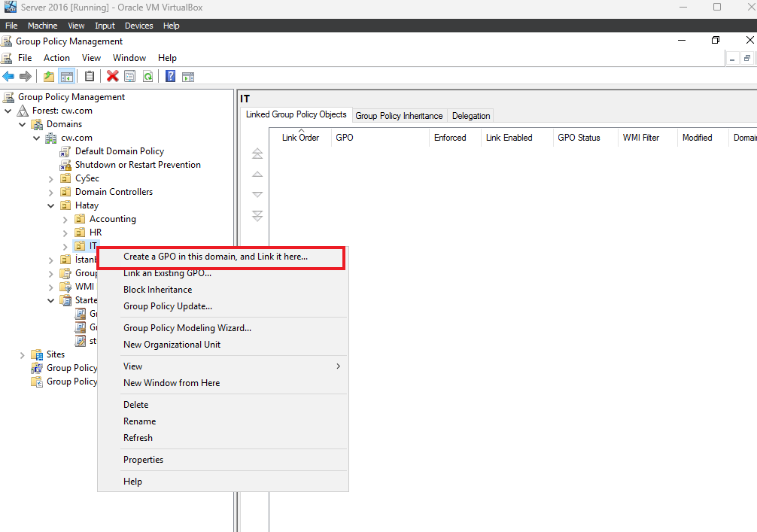The image size is (757, 532).
Task: Expand the Accounting OU
Action: point(65,219)
